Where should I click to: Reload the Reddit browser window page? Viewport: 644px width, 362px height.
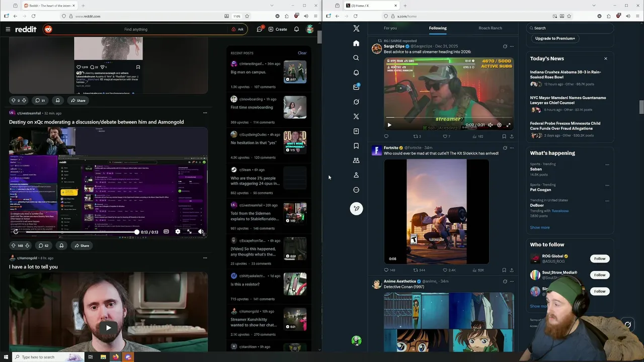click(x=34, y=16)
